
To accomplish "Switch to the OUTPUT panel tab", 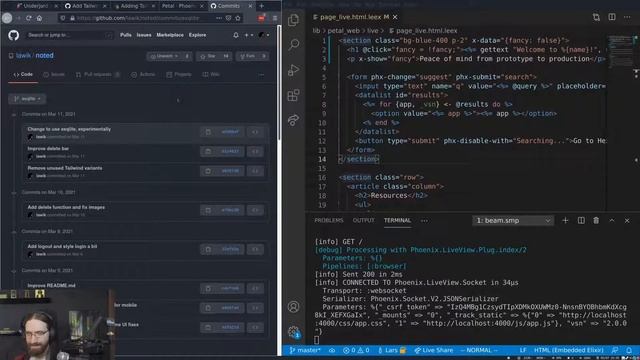I will [x=363, y=220].
